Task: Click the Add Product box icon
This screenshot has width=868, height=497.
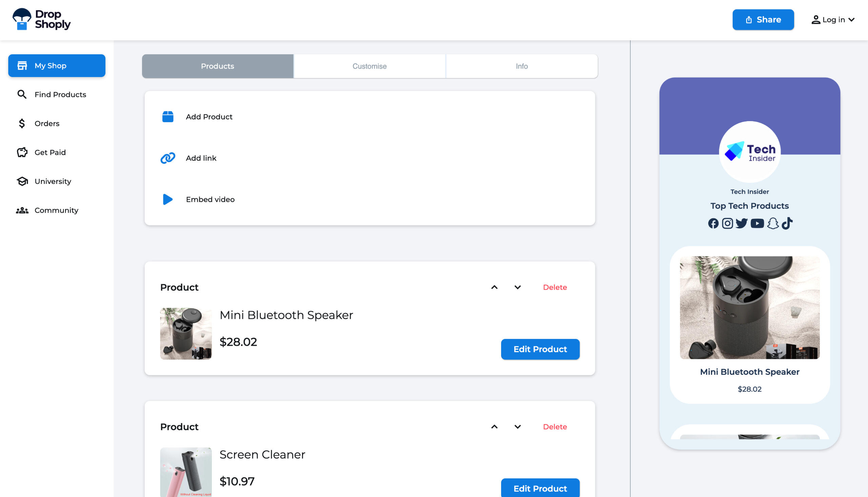Action: [168, 117]
